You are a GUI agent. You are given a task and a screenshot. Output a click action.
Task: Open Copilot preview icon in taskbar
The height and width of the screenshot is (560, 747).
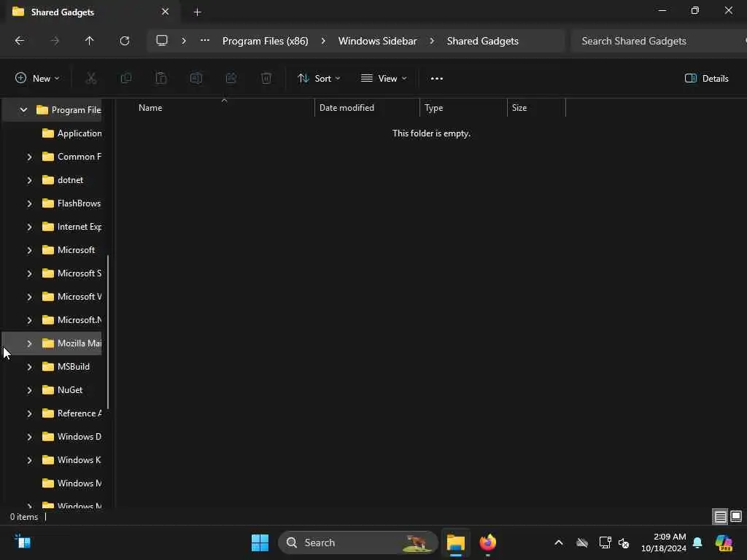click(724, 542)
